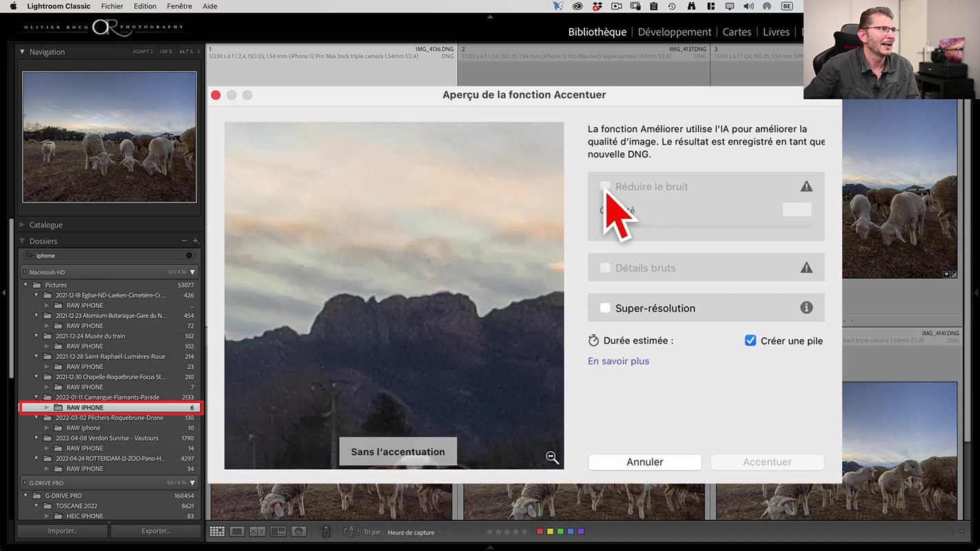This screenshot has width=980, height=551.
Task: Open Creative Cloud menu bar icon
Action: coord(578,6)
